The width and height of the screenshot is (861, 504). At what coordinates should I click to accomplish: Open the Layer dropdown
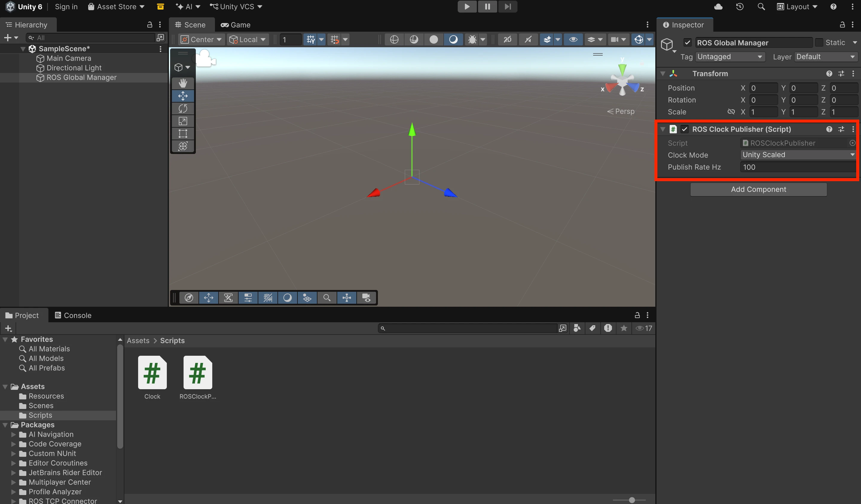826,57
